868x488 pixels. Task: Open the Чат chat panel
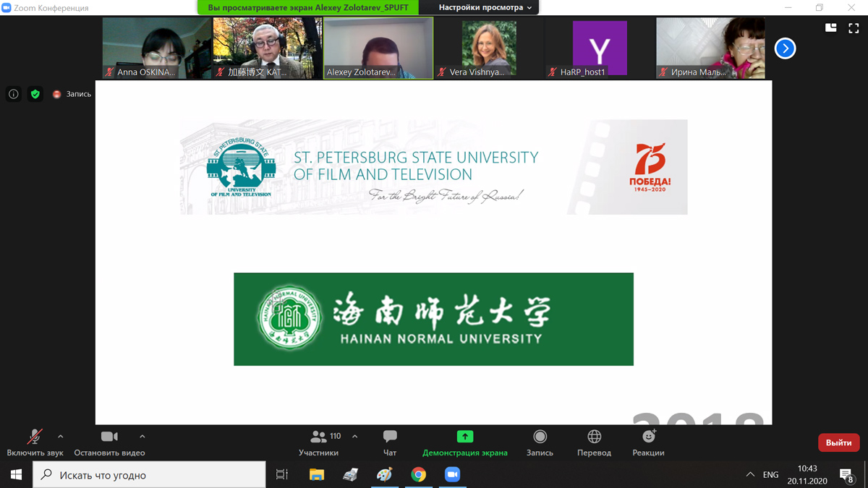pos(390,442)
